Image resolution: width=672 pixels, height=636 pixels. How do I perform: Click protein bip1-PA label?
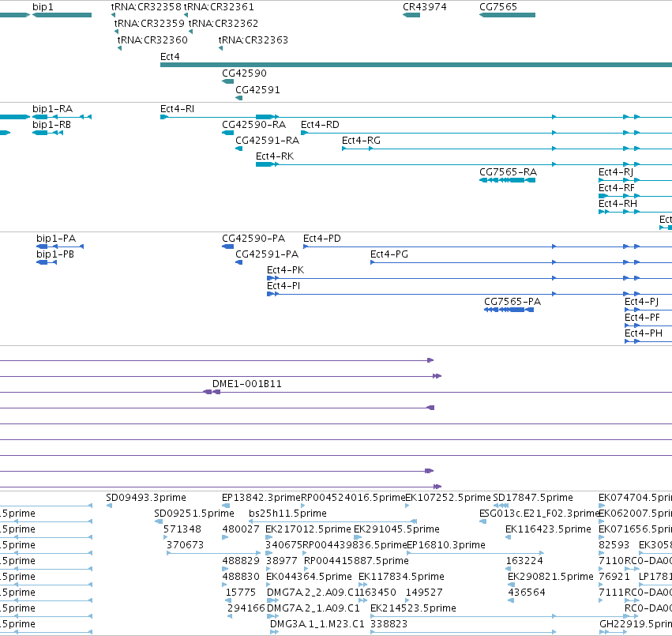click(x=56, y=239)
